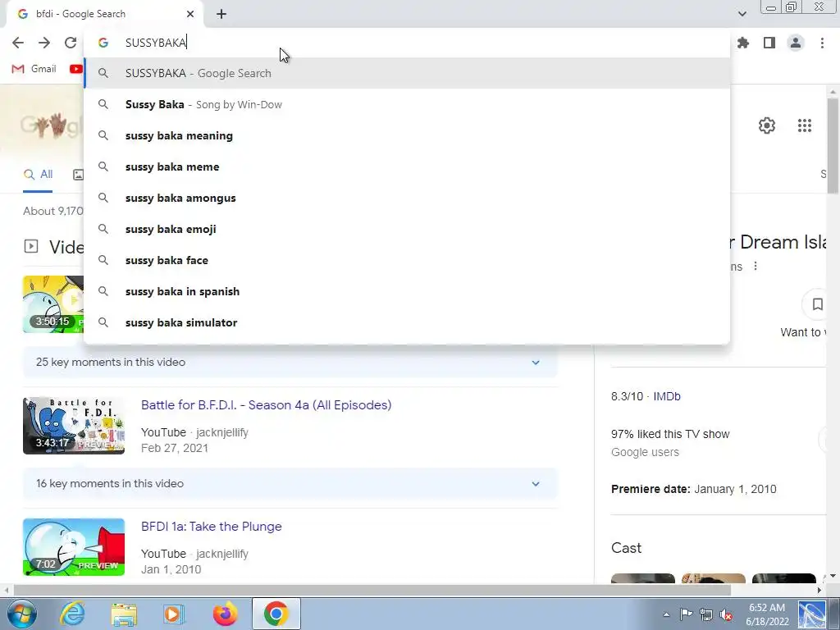Click the bookmark 'Want to watch' icon
Image resolution: width=840 pixels, height=630 pixels.
coord(818,304)
